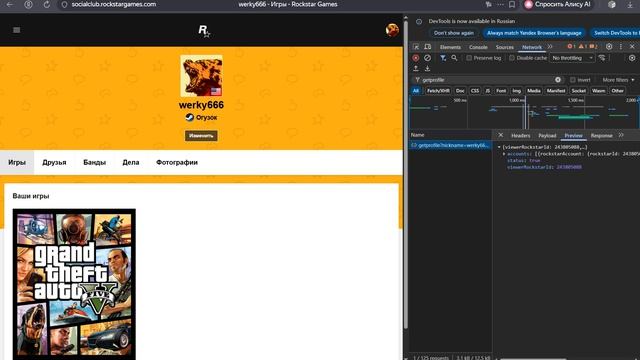Open the three-dot browser menu icon
Viewport: 640px width, 360px height.
500,4
